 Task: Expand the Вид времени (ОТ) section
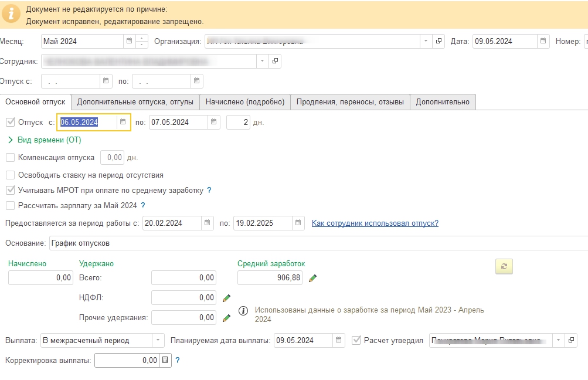pos(10,140)
